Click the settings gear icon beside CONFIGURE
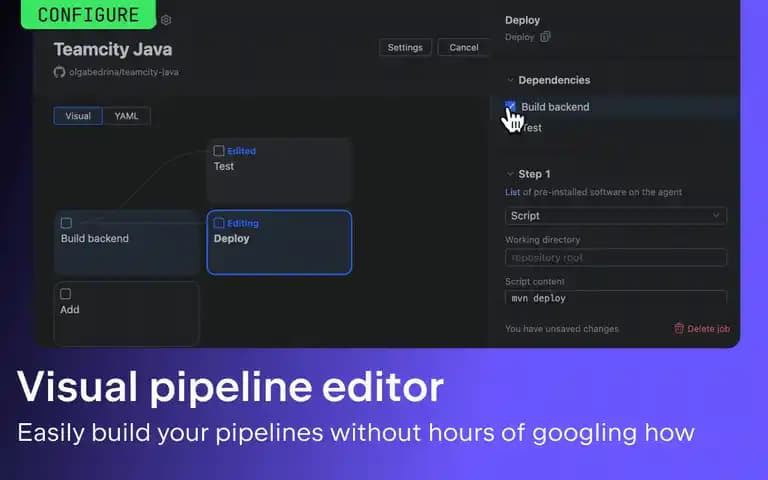 (x=166, y=20)
